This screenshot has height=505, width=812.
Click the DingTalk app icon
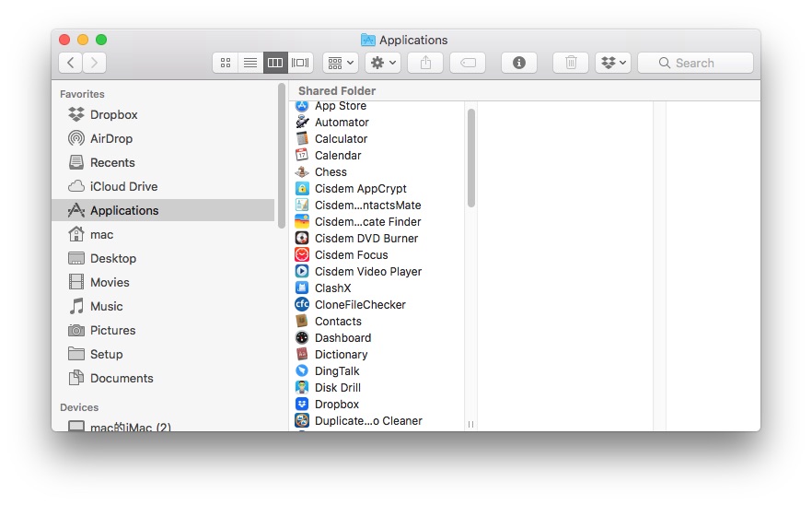tap(302, 370)
